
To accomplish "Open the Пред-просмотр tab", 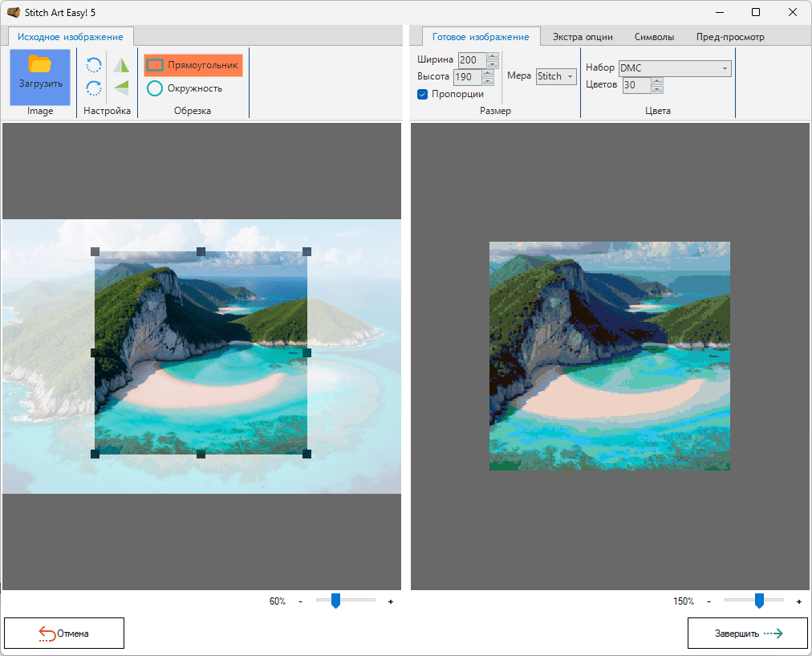I will [x=730, y=37].
